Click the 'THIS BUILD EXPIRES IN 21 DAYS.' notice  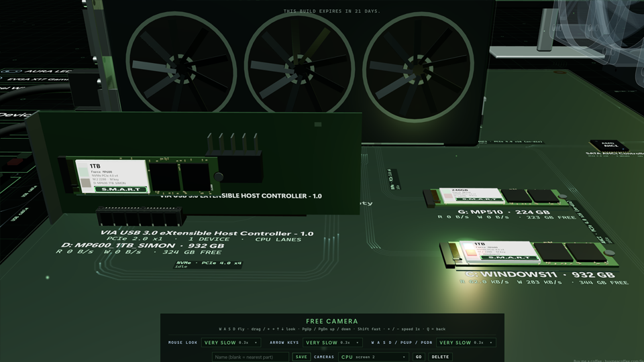(x=332, y=11)
